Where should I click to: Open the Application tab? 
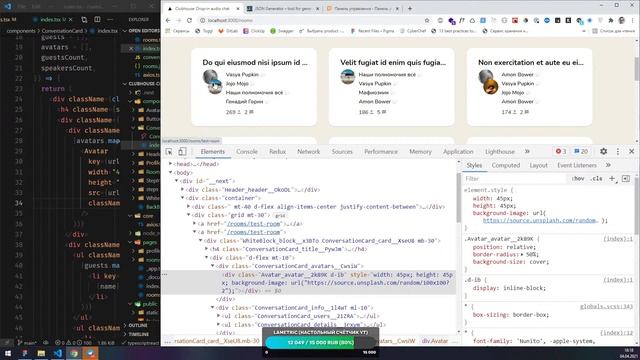tap(458, 151)
